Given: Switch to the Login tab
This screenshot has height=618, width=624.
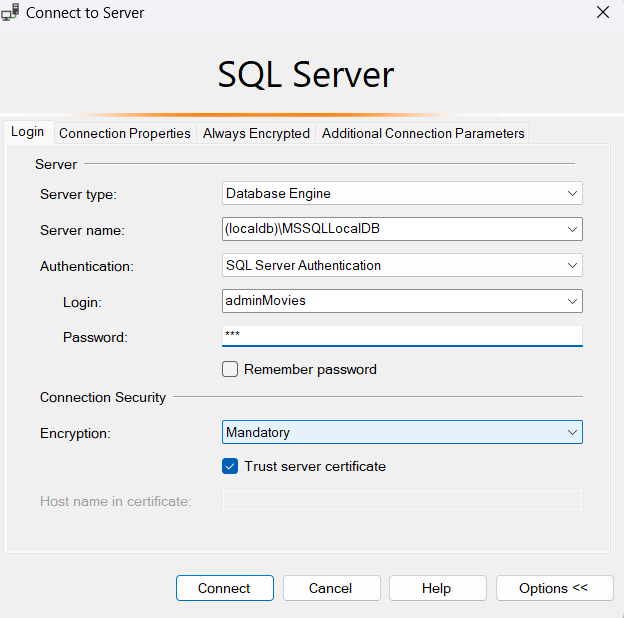Looking at the screenshot, I should pos(27,132).
